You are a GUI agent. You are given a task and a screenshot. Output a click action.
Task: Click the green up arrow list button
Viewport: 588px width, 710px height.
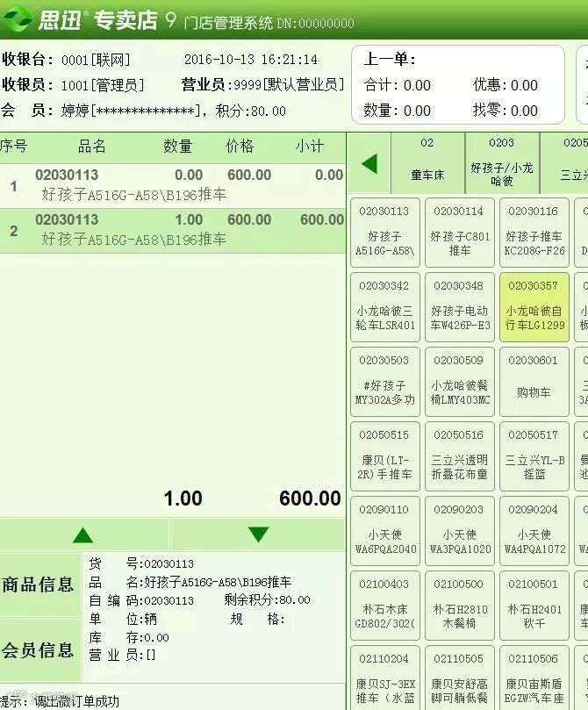click(83, 534)
